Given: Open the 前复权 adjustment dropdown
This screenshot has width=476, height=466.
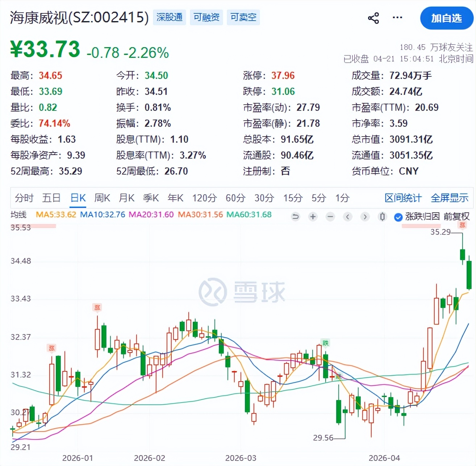Looking at the screenshot, I should pos(456,216).
